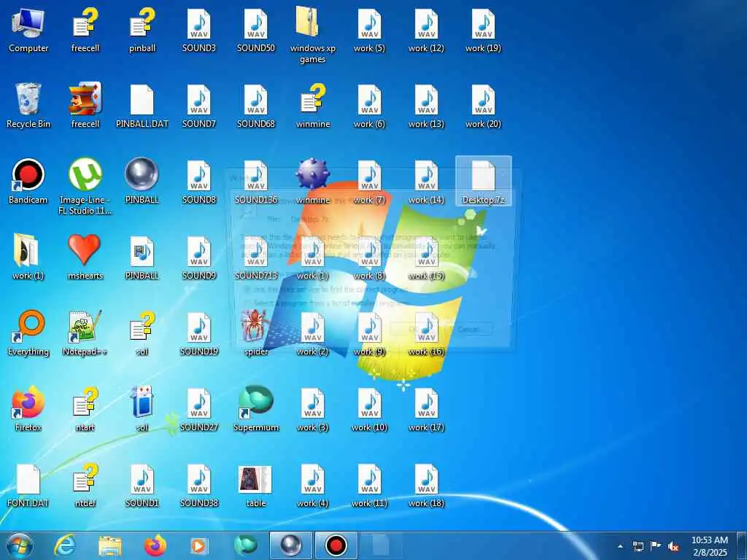Show hidden system tray icons
The image size is (747, 560).
(620, 546)
